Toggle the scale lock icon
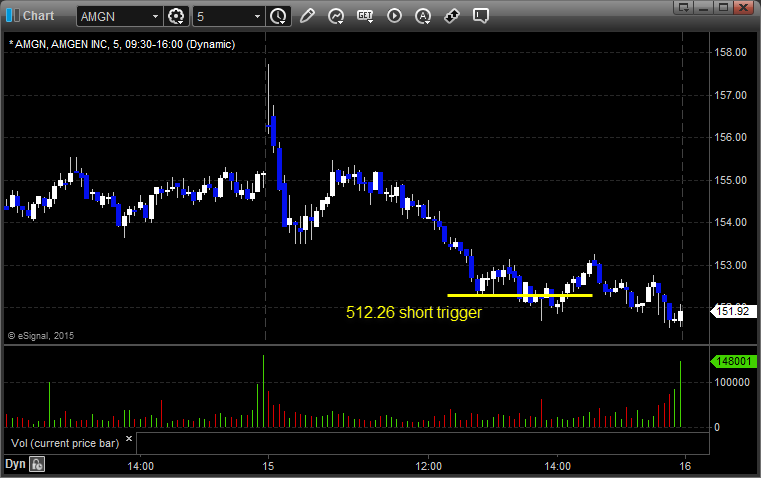This screenshot has width=761, height=478. [x=37, y=464]
